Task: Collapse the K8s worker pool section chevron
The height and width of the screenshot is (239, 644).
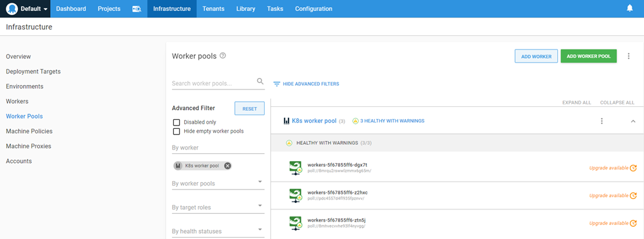Action: click(633, 120)
